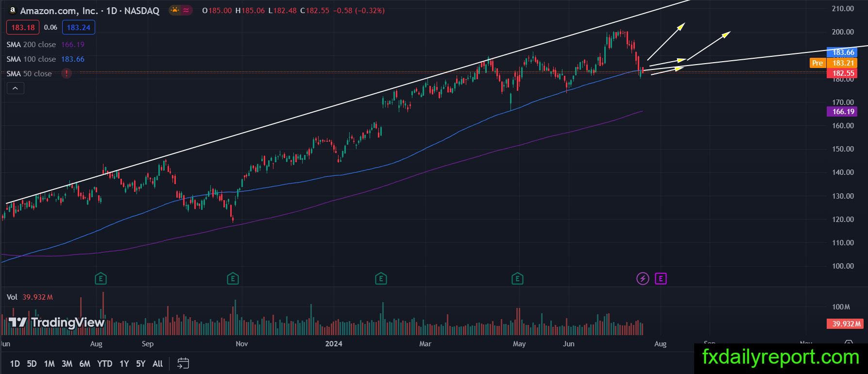This screenshot has height=374, width=868.
Task: Click the purple 166.19 price axis label
Action: coord(842,112)
